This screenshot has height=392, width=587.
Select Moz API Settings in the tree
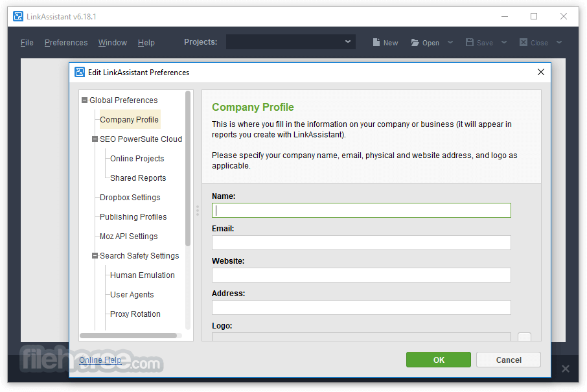pos(129,236)
